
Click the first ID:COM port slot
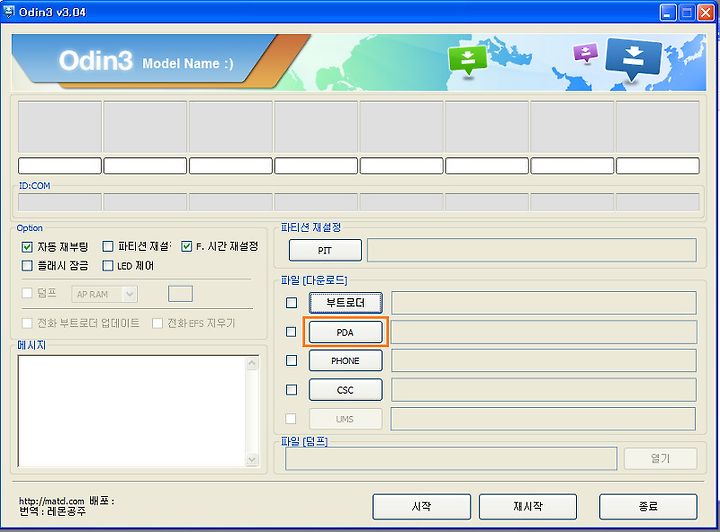coord(60,202)
